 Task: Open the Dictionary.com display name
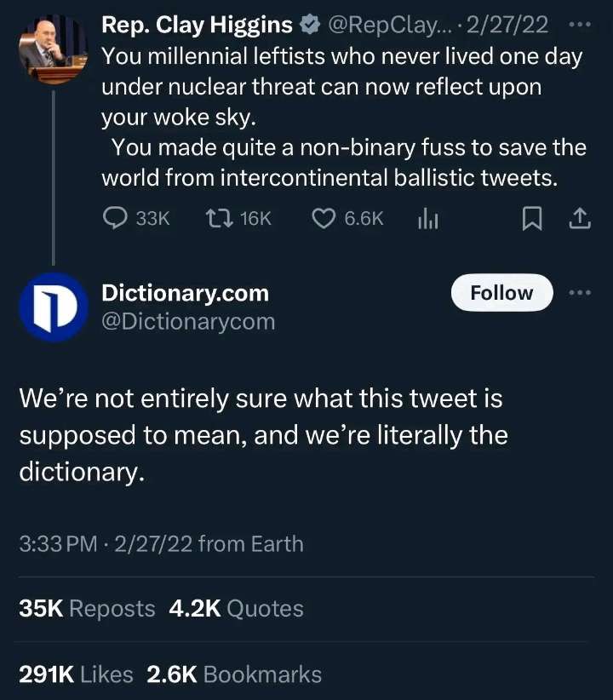185,293
